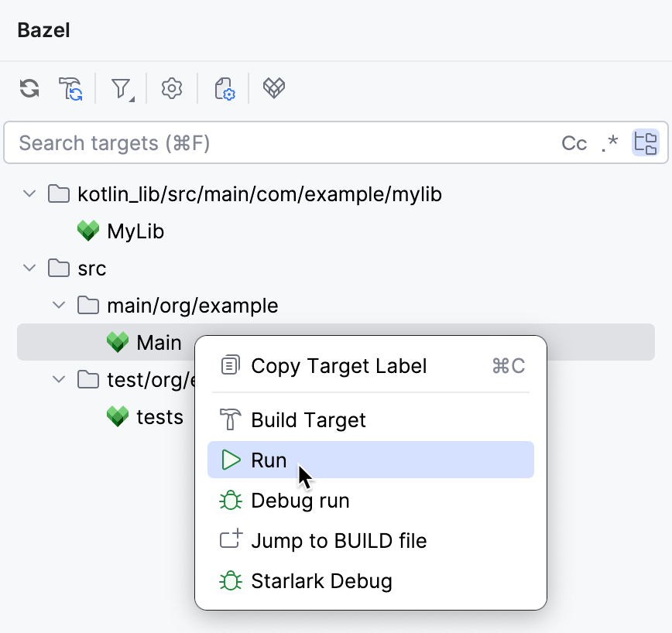Viewport: 672px width, 633px height.
Task: Click the build and resync hammer icon
Action: (x=70, y=88)
